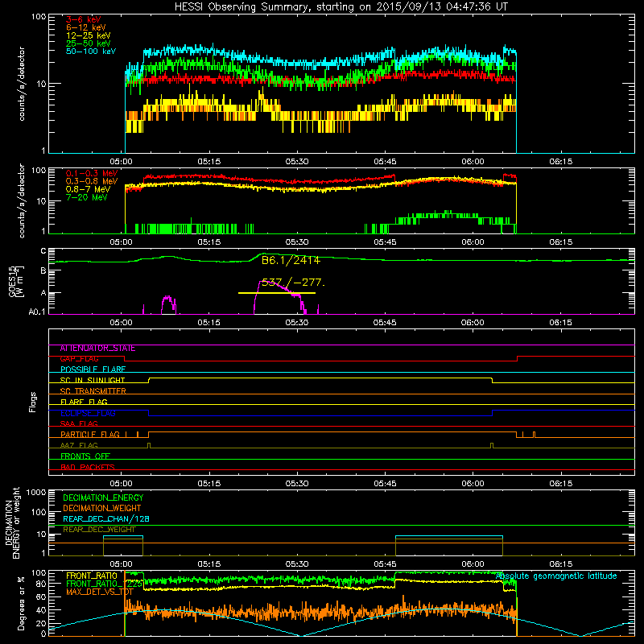Click the 06:00 tick label under the Flags panel
This screenshot has height=644, width=644.
click(x=473, y=484)
